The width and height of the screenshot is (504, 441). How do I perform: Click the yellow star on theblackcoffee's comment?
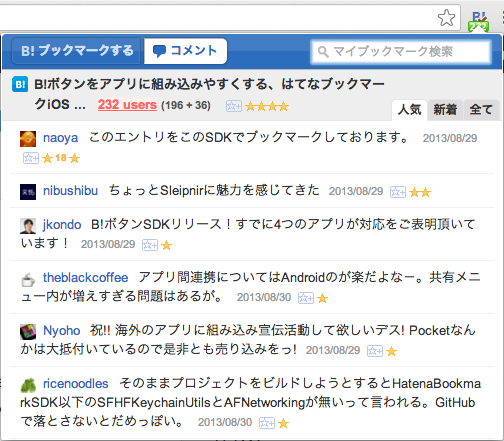point(322,298)
